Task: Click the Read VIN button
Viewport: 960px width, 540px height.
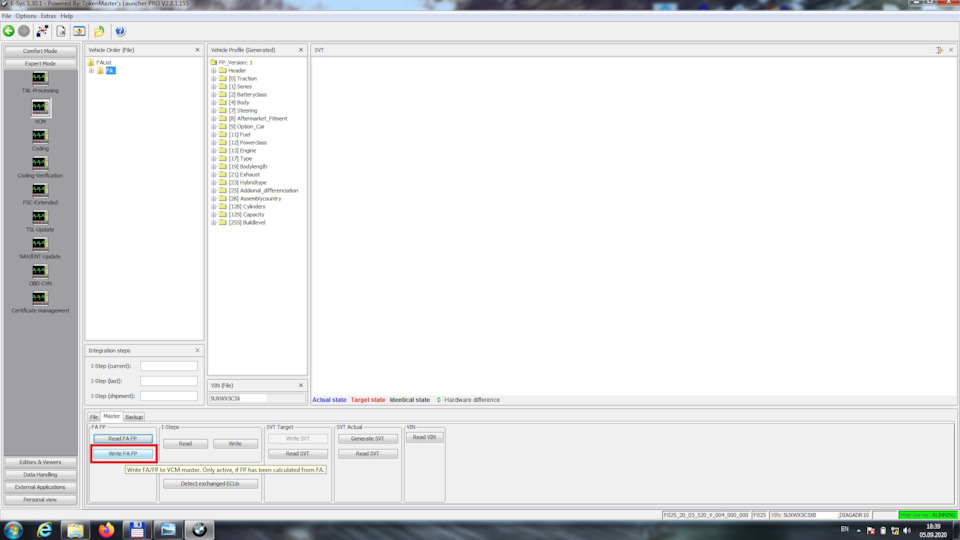Action: click(424, 437)
